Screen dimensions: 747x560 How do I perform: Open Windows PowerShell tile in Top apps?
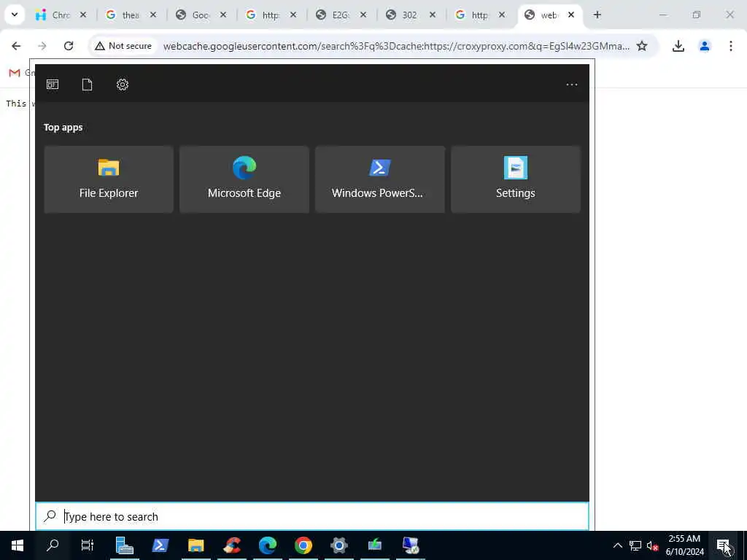tap(379, 179)
